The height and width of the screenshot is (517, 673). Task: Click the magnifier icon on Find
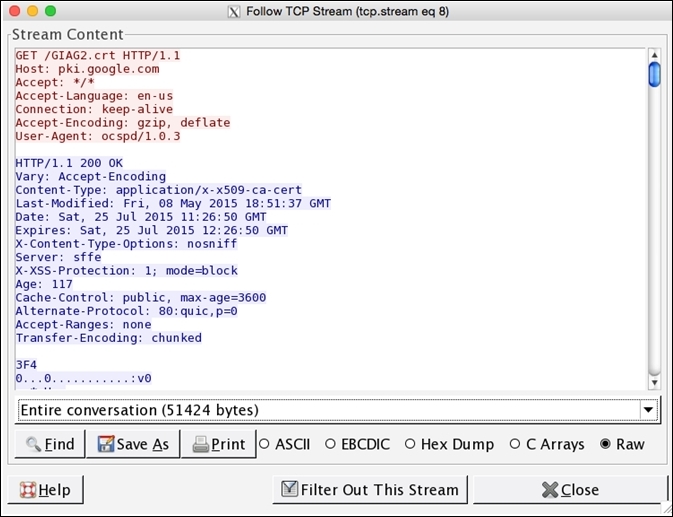(x=33, y=444)
